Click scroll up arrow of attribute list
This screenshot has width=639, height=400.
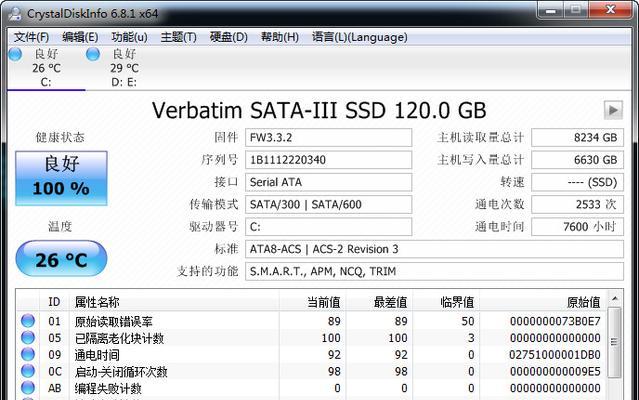(615, 299)
